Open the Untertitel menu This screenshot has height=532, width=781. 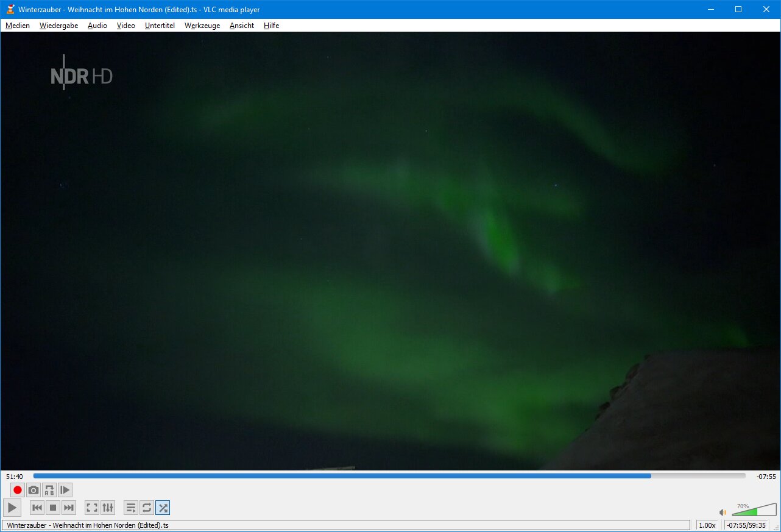click(160, 26)
